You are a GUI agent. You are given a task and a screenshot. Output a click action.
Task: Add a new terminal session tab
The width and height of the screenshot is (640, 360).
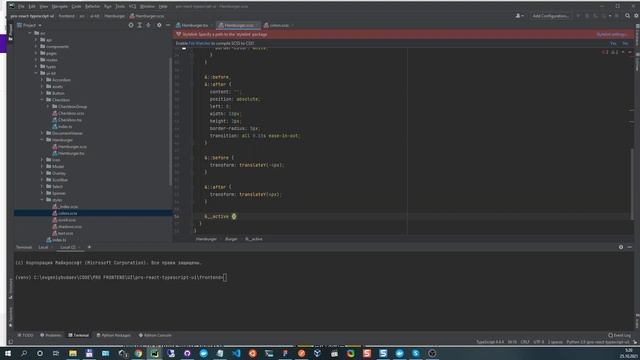coord(89,247)
